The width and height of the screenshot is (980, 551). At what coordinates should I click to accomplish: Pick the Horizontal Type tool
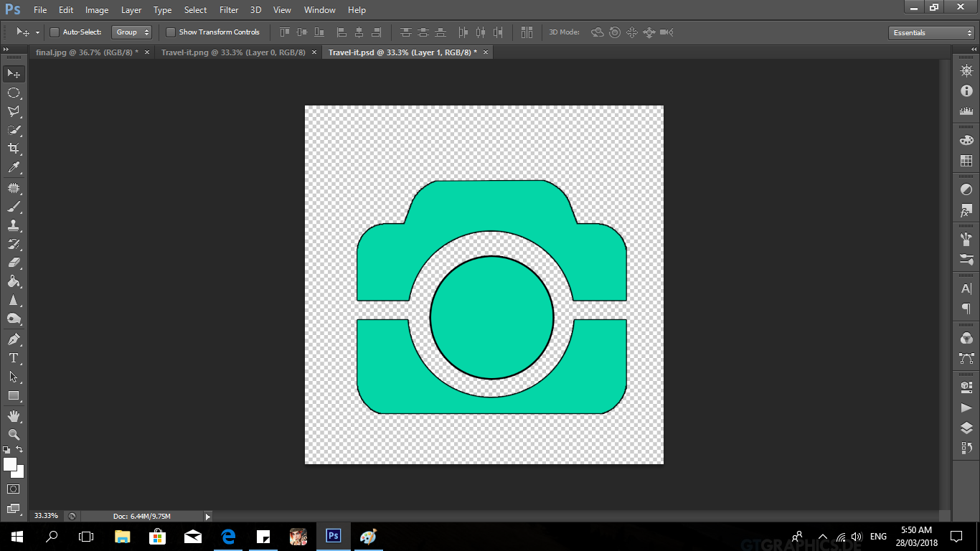pos(13,358)
